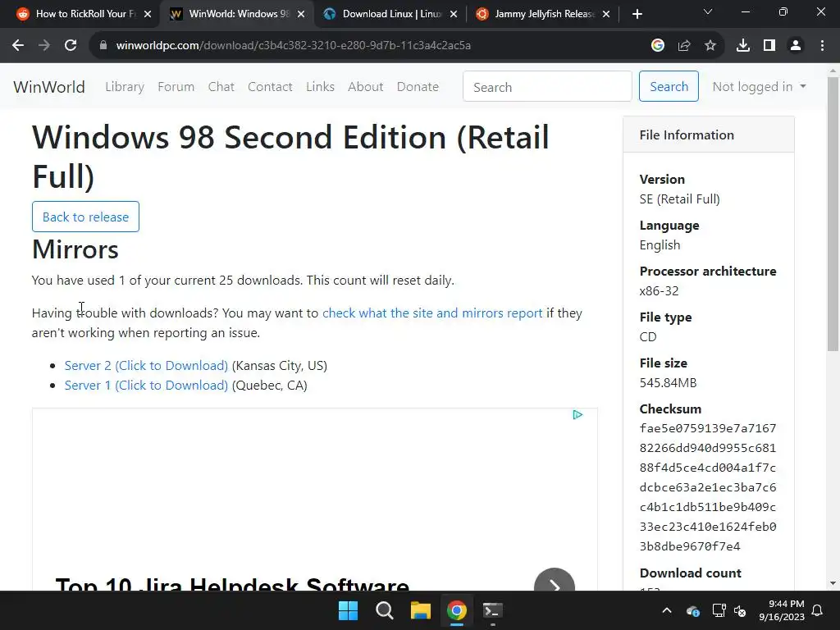Download from Server 1 Quebec

pos(146,386)
